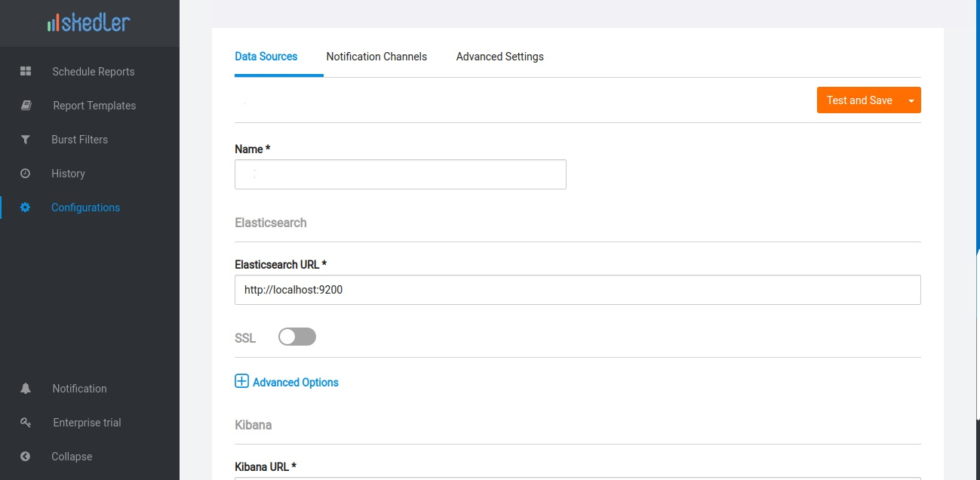980x480 pixels.
Task: Expand Advanced Options
Action: [x=296, y=383]
